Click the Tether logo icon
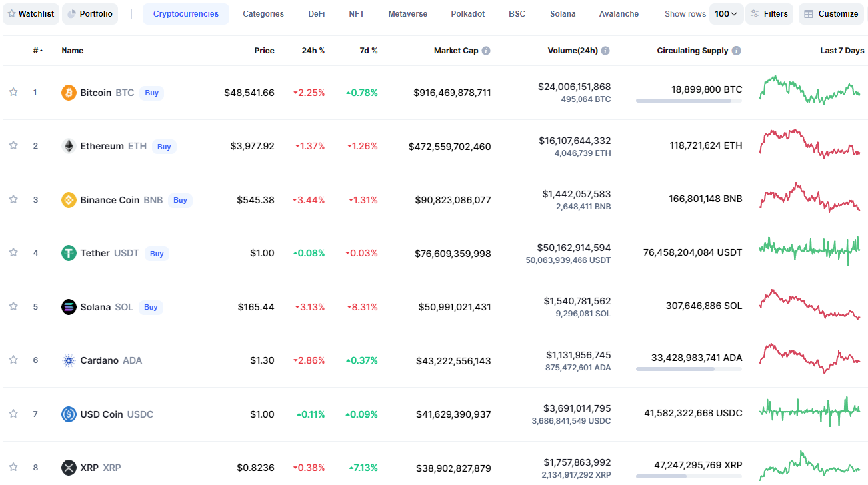 point(69,253)
